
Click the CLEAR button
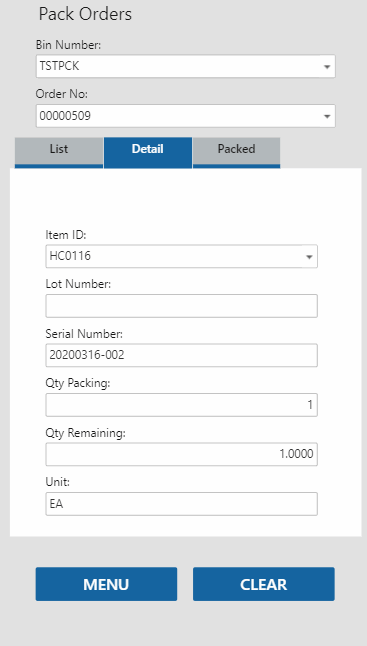(264, 584)
